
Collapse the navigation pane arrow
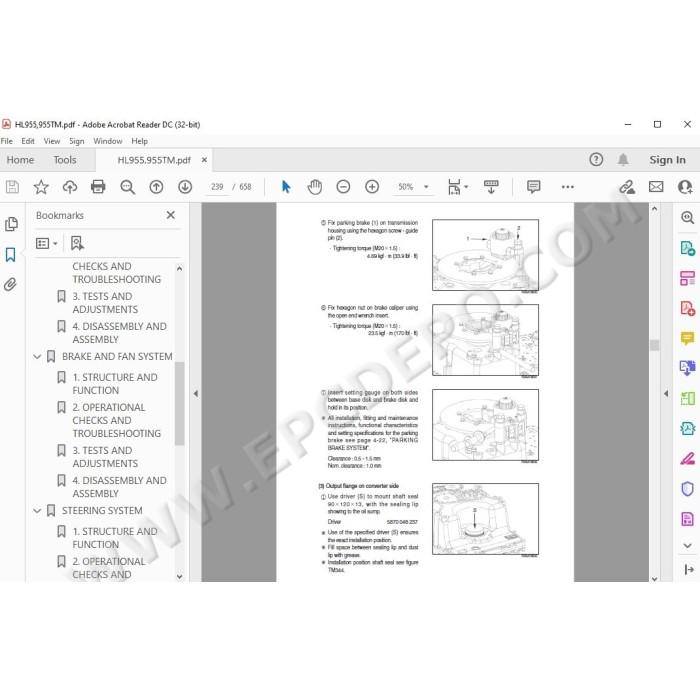(x=196, y=394)
